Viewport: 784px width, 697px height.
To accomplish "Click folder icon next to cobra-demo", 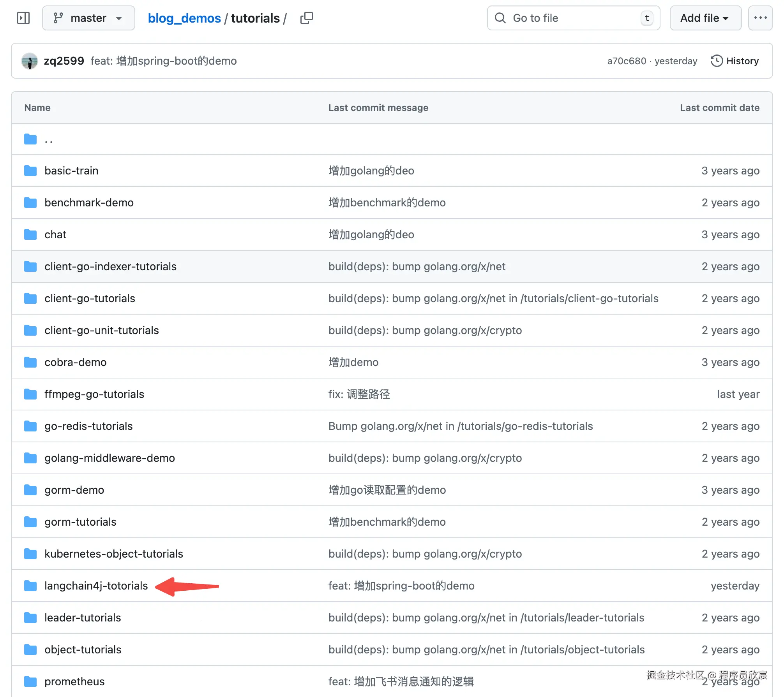I will click(30, 362).
